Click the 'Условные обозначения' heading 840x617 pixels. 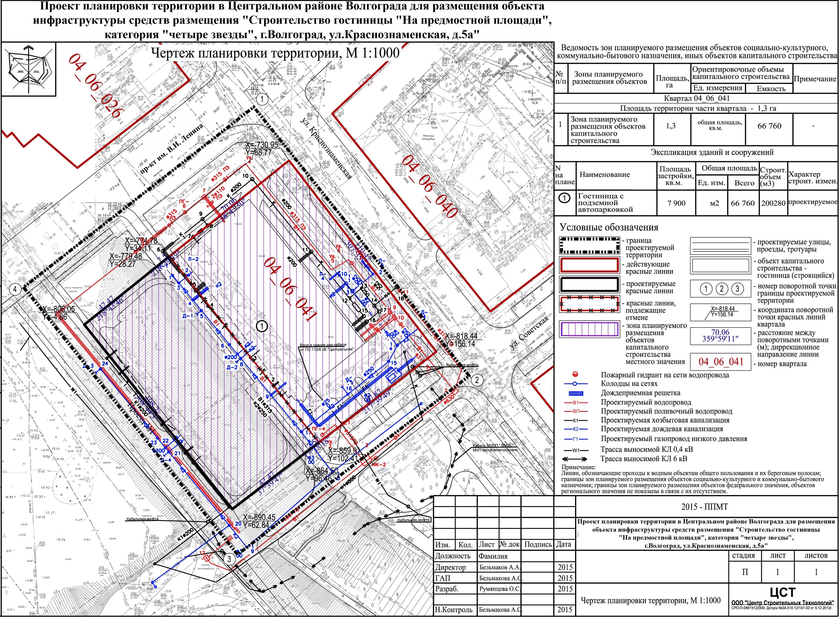coord(609,227)
